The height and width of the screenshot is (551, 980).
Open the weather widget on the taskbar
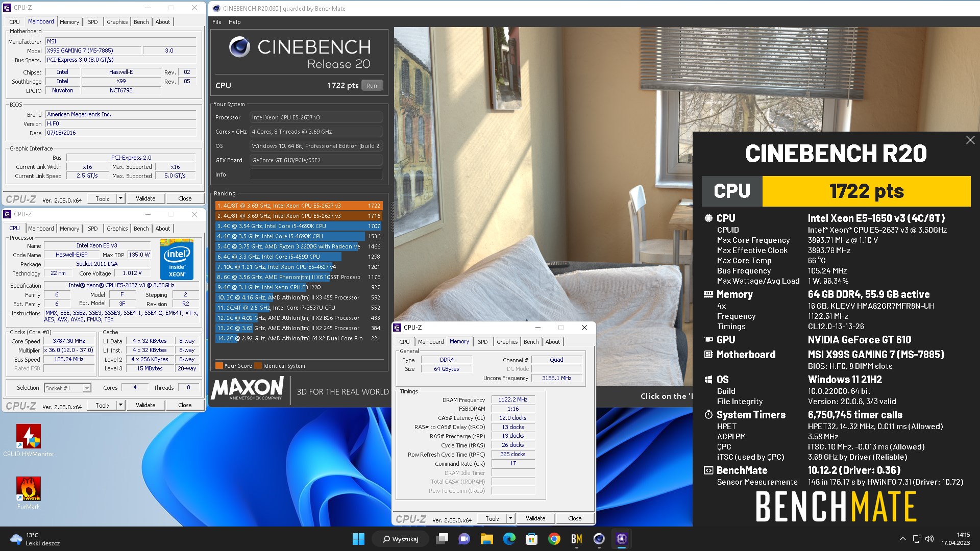35,539
